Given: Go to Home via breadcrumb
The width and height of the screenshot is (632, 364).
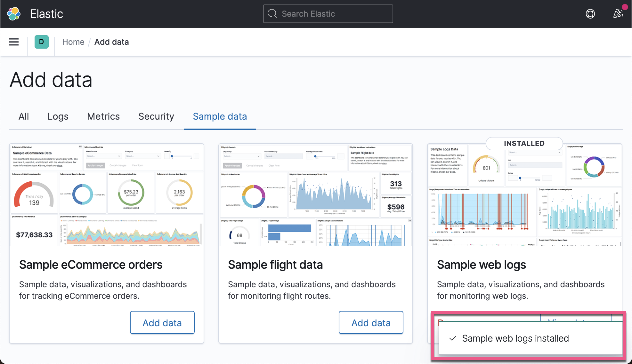Looking at the screenshot, I should tap(73, 42).
